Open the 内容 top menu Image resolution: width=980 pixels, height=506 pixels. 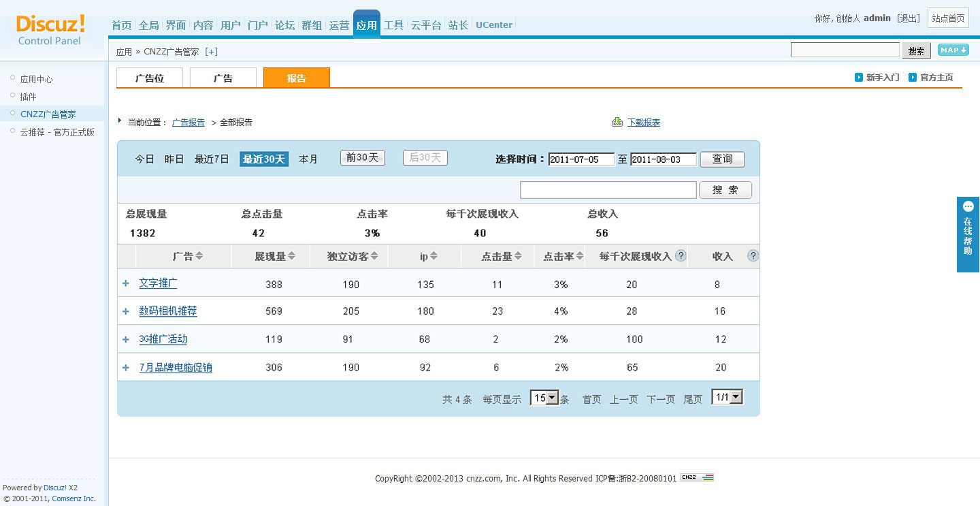point(203,25)
